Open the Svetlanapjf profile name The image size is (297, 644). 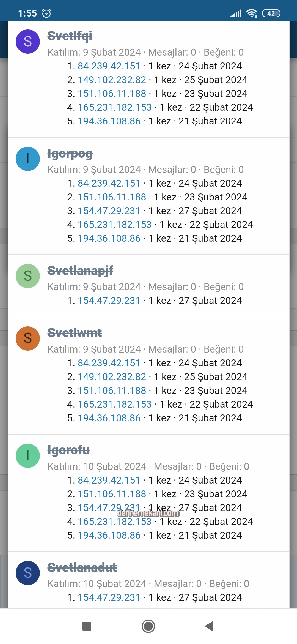(80, 271)
